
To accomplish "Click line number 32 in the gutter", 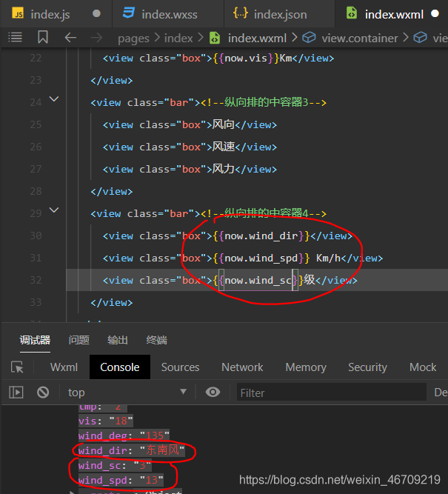I will point(36,280).
